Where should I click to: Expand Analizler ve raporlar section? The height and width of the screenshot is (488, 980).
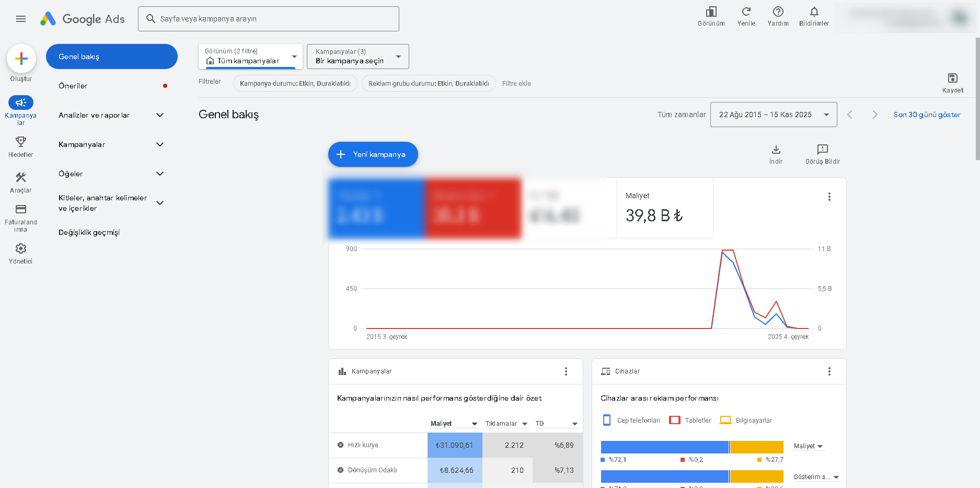(111, 115)
